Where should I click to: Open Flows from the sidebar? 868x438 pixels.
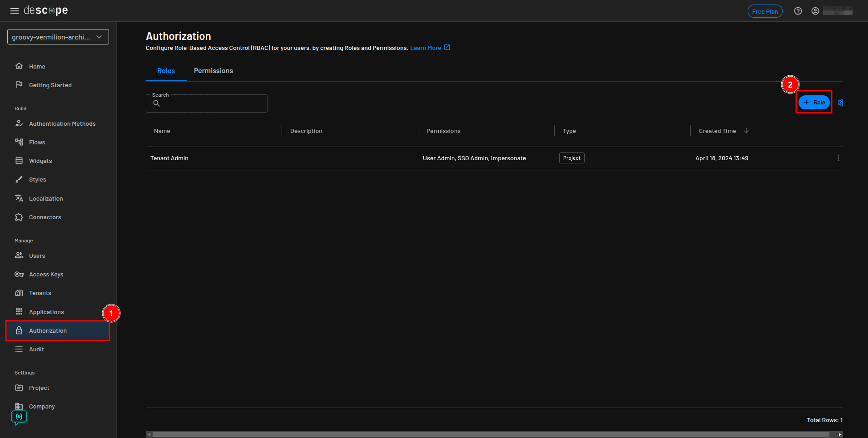pos(37,143)
